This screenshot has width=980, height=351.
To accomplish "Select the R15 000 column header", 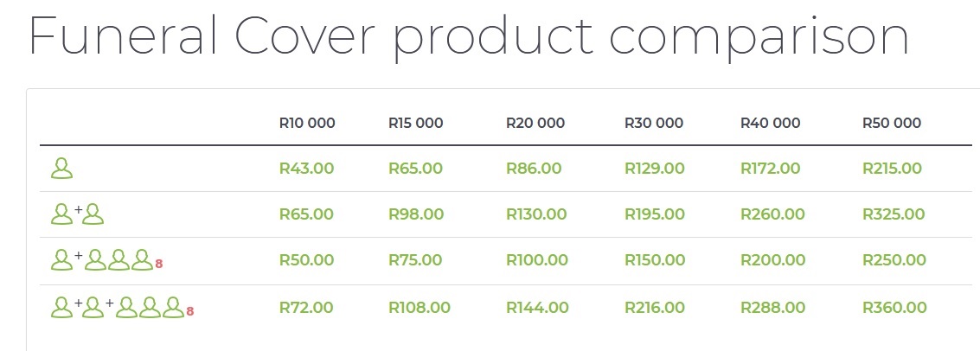I will click(416, 123).
